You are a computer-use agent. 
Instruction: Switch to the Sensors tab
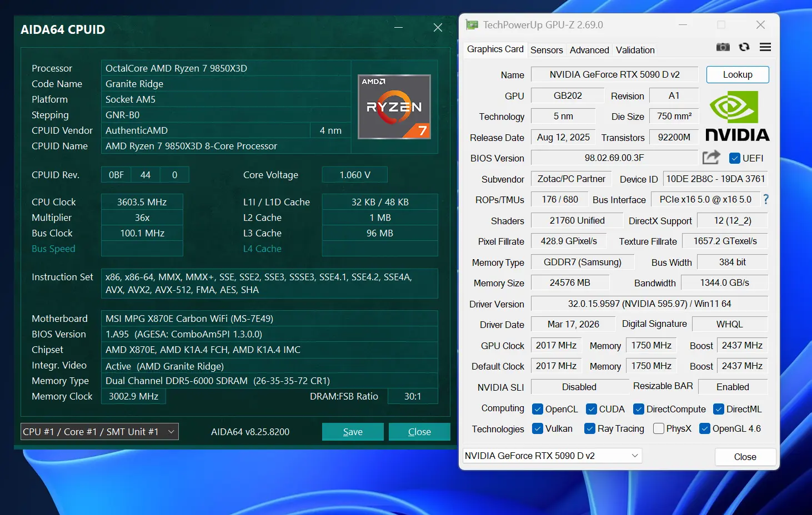click(x=547, y=50)
